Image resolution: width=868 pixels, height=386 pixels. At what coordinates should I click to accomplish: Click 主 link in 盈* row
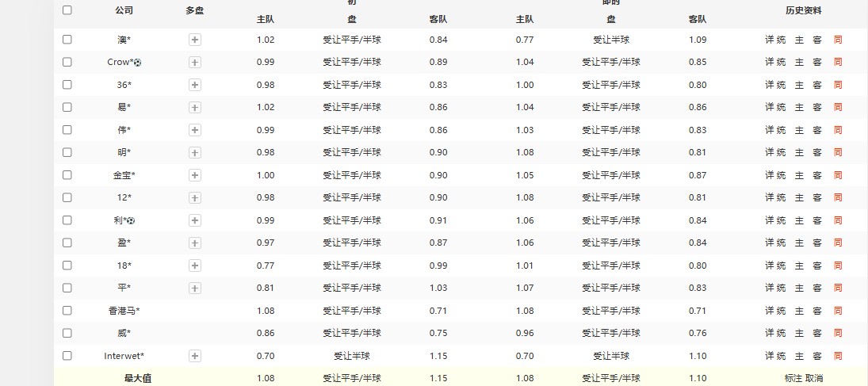pos(799,243)
